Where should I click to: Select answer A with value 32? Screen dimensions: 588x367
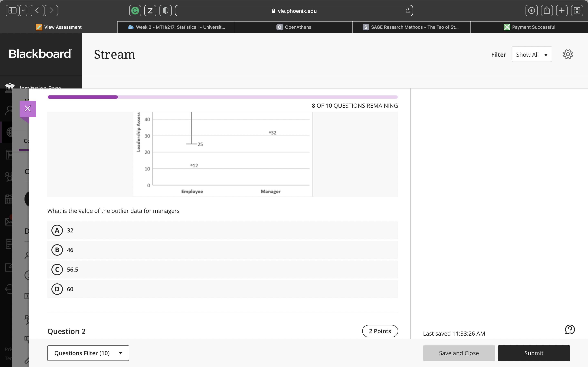click(x=57, y=230)
